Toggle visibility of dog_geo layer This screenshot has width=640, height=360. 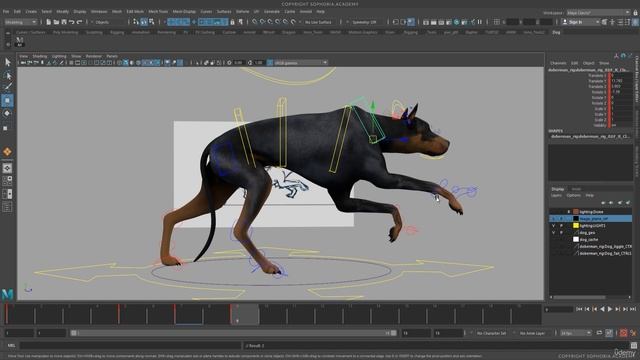click(x=554, y=232)
